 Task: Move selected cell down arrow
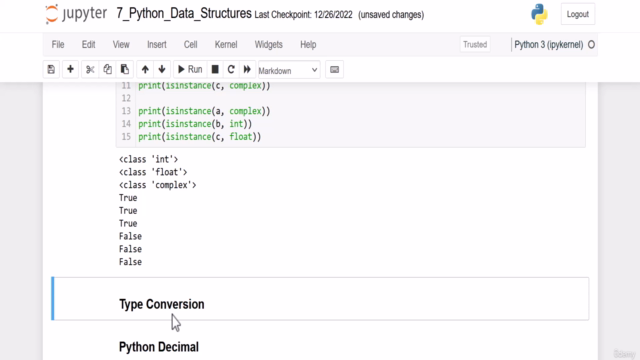tap(162, 69)
